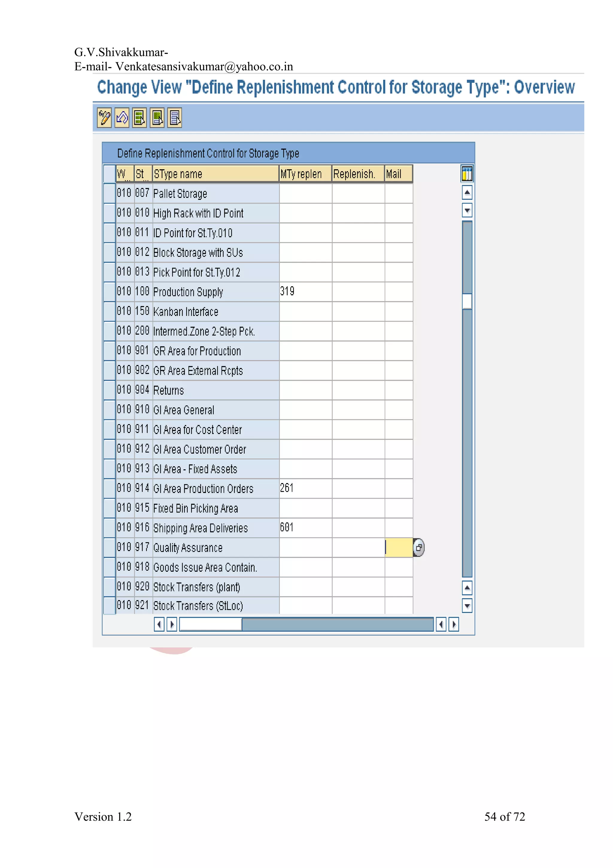Click left arrow at horizontal scrollbar end

click(441, 624)
